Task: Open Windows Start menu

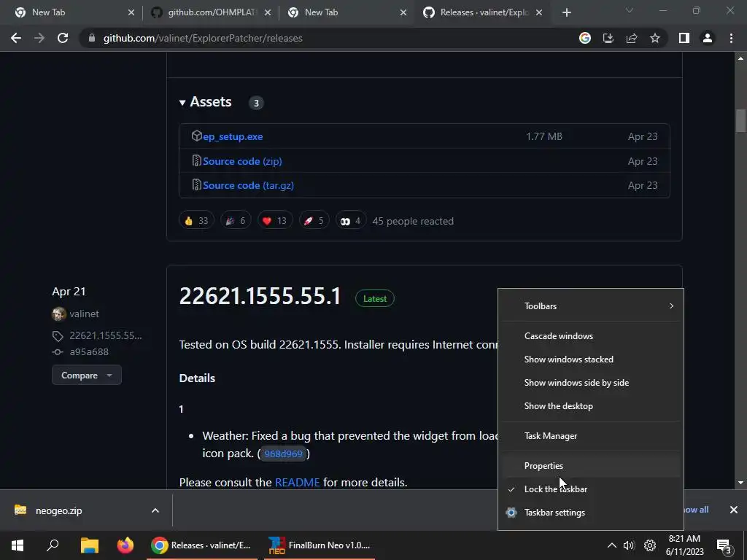Action: pos(18,545)
